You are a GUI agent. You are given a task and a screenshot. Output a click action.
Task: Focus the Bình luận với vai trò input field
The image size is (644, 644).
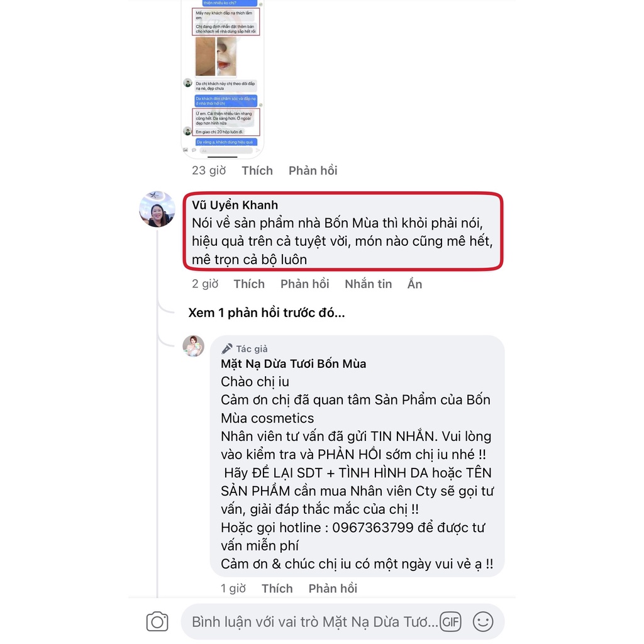314,622
